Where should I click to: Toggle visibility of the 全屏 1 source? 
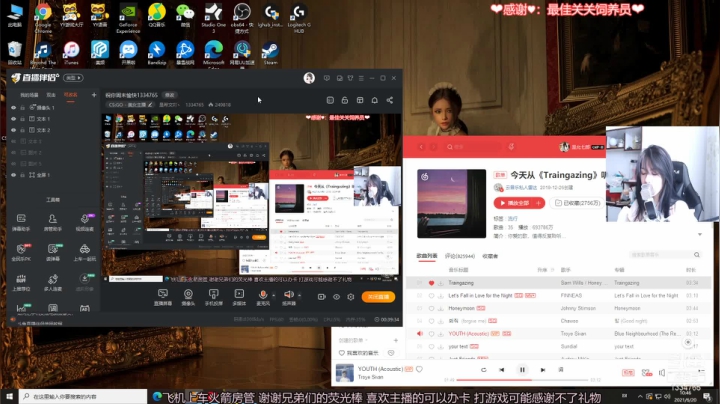[x=13, y=175]
